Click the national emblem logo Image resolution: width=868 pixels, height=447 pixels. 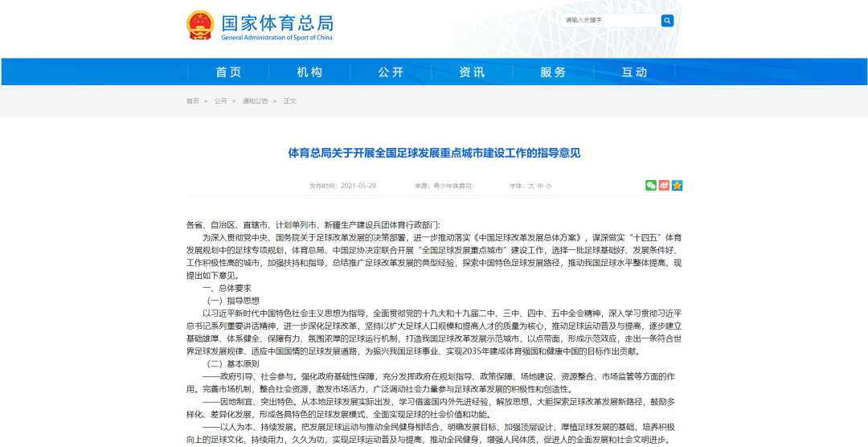200,26
